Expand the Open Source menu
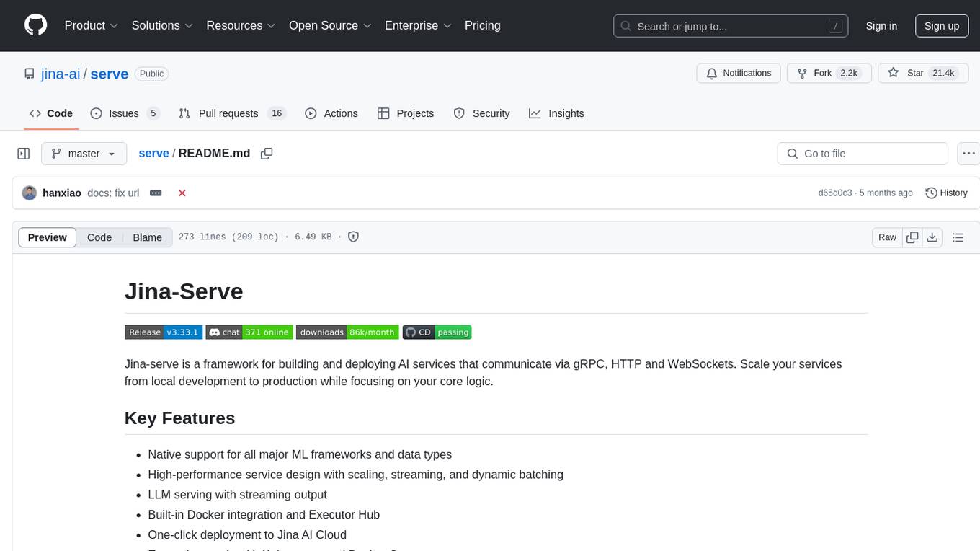This screenshot has width=980, height=551. pos(330,25)
